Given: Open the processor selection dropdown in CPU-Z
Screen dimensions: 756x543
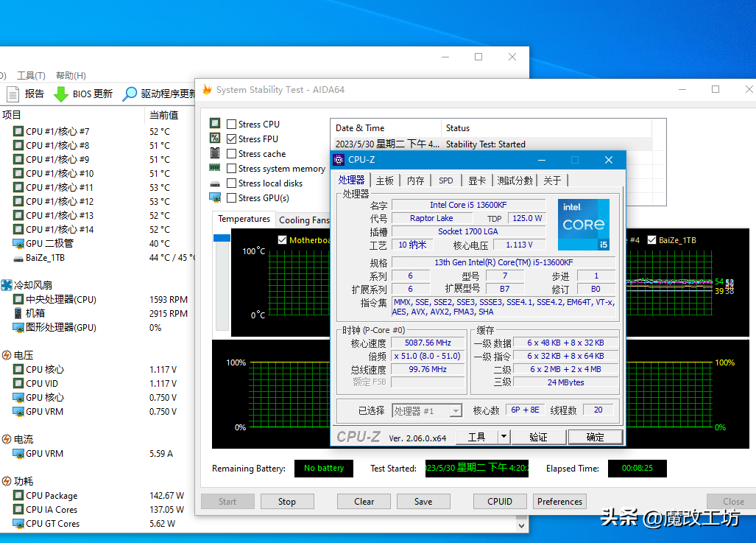Looking at the screenshot, I should coord(456,411).
